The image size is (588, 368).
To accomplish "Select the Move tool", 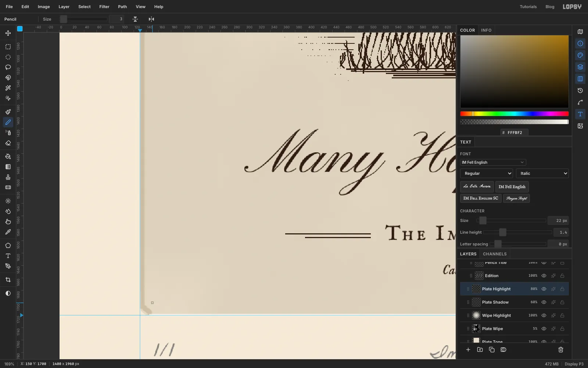I will [x=8, y=33].
